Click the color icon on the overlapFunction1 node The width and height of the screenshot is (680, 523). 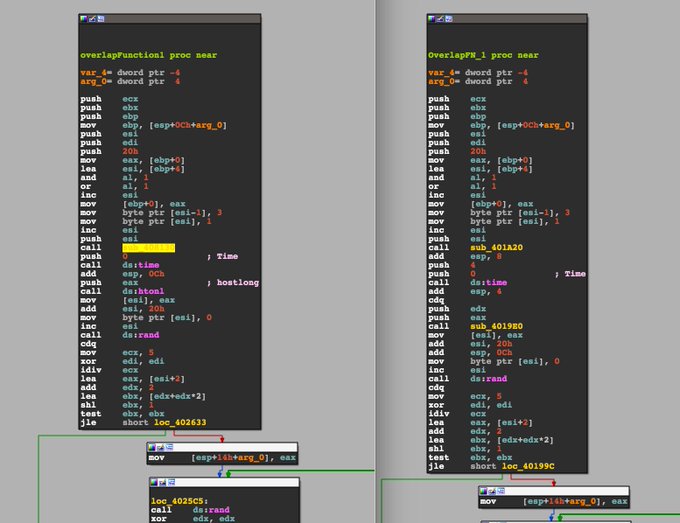pos(84,19)
